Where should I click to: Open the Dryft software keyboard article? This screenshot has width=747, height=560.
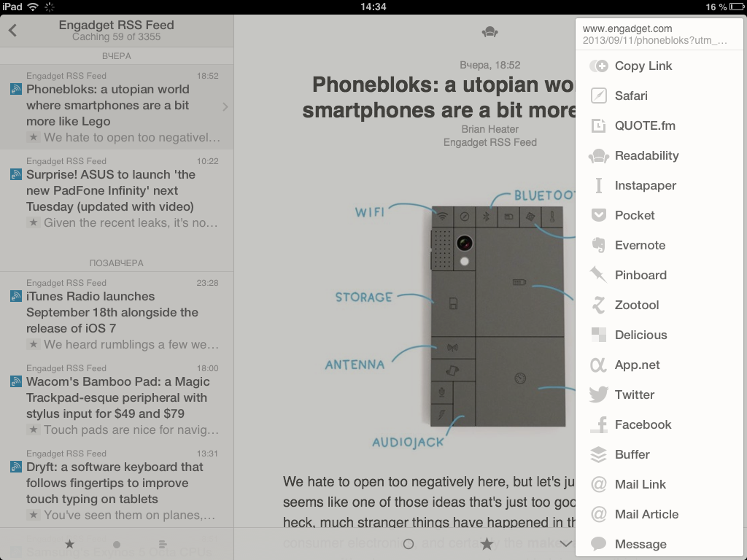[x=117, y=484]
